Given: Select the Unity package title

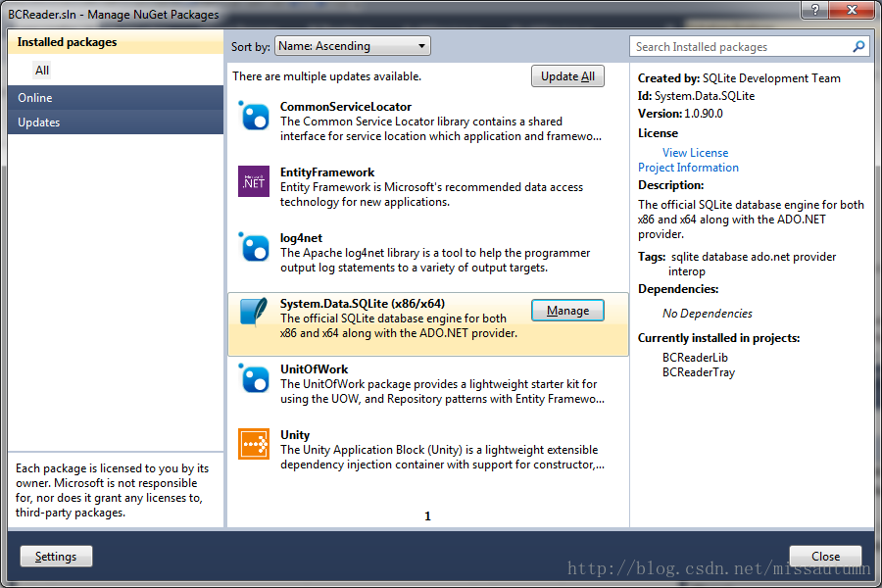Looking at the screenshot, I should 295,435.
